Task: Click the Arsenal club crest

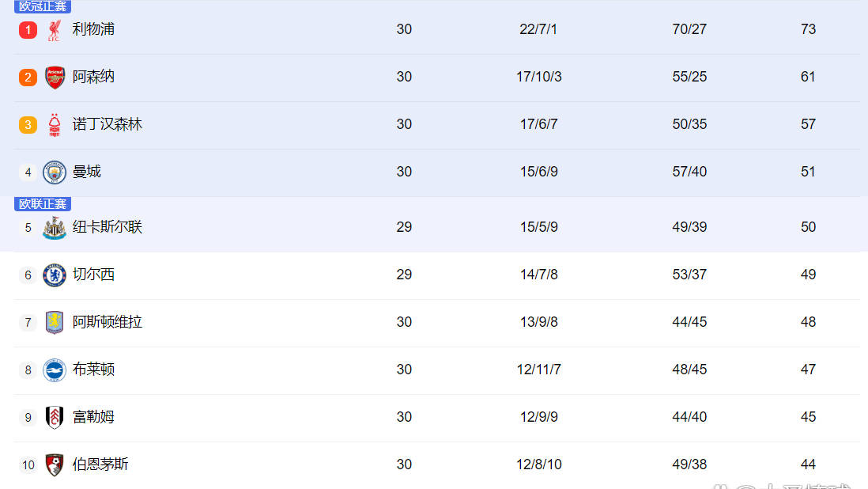Action: tap(55, 78)
